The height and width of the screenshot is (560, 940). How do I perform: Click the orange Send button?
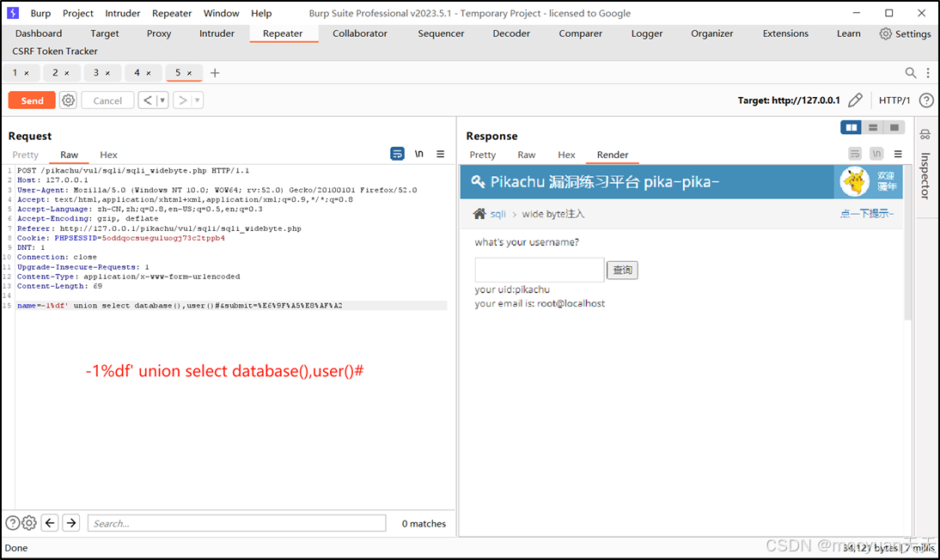pyautogui.click(x=32, y=100)
